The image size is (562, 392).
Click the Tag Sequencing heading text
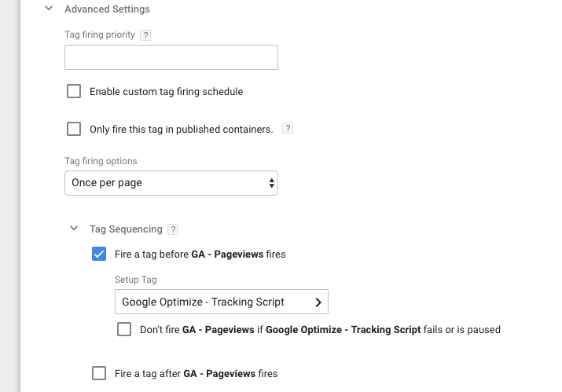pos(126,229)
